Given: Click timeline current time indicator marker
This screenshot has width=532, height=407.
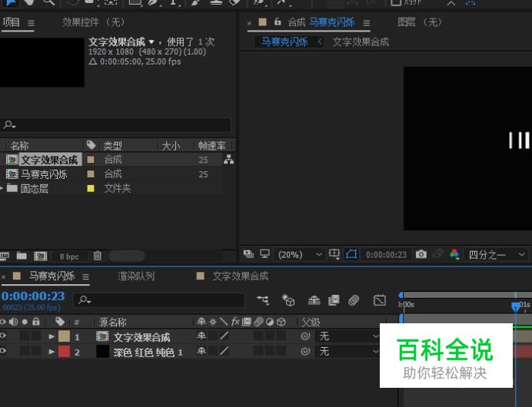Looking at the screenshot, I should click(515, 306).
